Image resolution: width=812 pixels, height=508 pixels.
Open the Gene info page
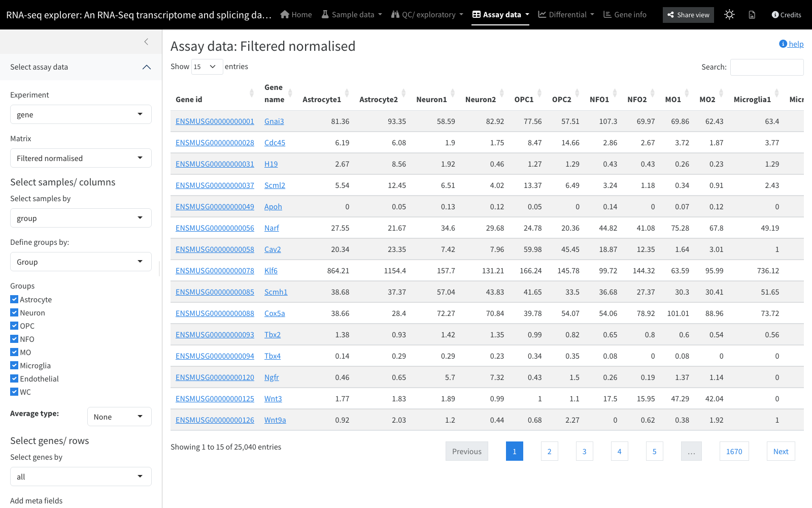coord(625,15)
